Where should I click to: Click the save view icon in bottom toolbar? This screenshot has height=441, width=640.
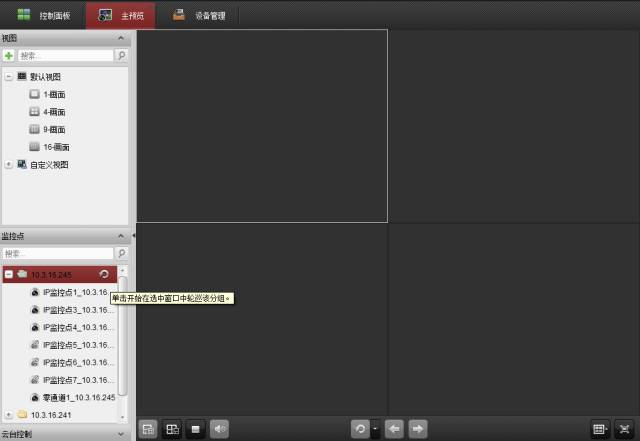coord(148,429)
